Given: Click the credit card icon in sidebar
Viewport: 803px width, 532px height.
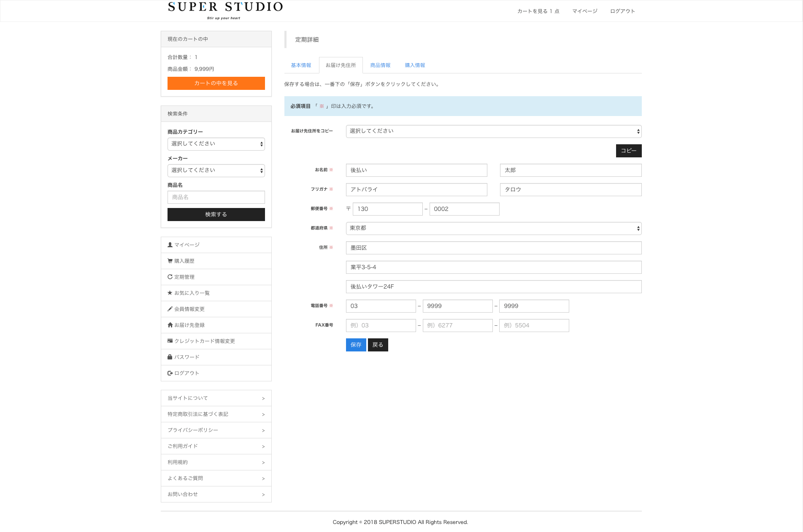Looking at the screenshot, I should pyautogui.click(x=170, y=341).
